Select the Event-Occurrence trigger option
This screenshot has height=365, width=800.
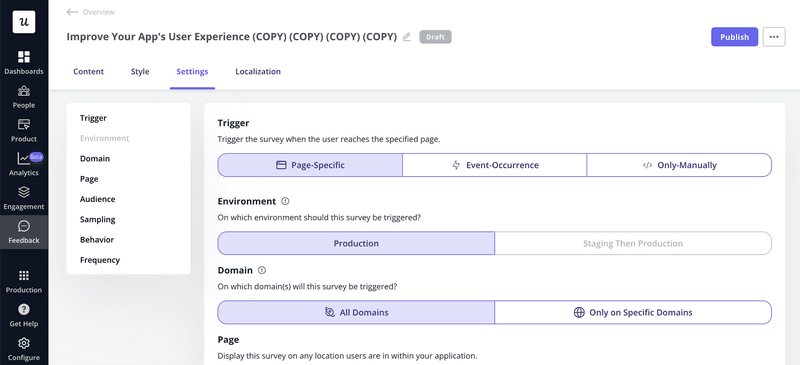tap(494, 165)
